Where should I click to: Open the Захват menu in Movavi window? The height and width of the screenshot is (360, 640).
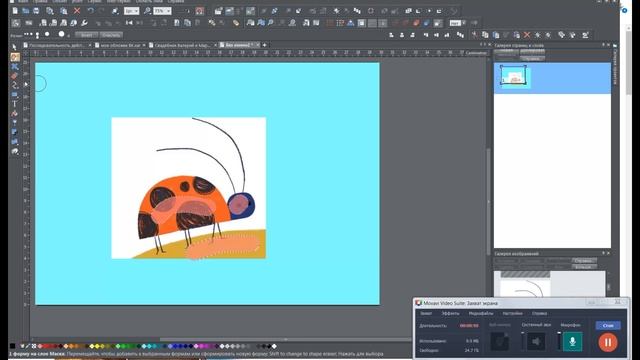426,313
